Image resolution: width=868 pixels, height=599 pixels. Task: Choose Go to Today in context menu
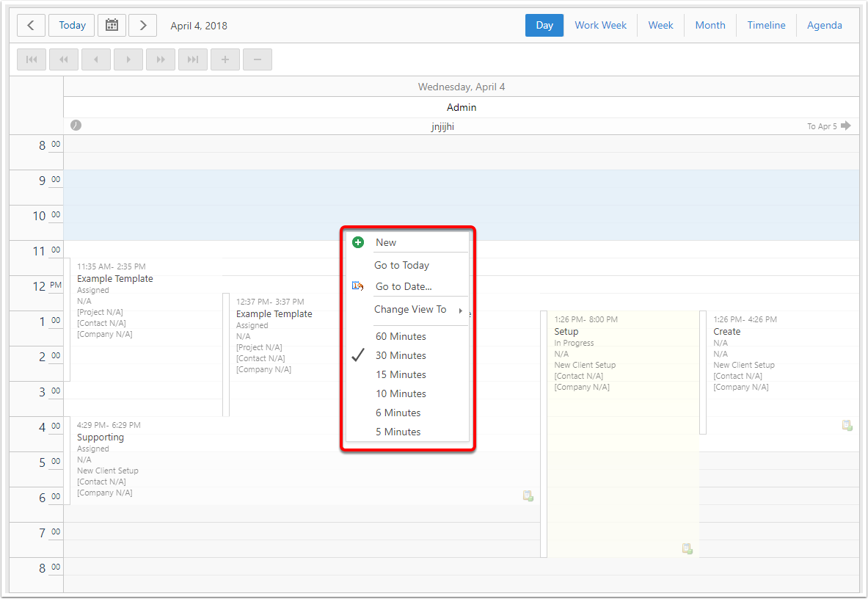click(x=407, y=265)
